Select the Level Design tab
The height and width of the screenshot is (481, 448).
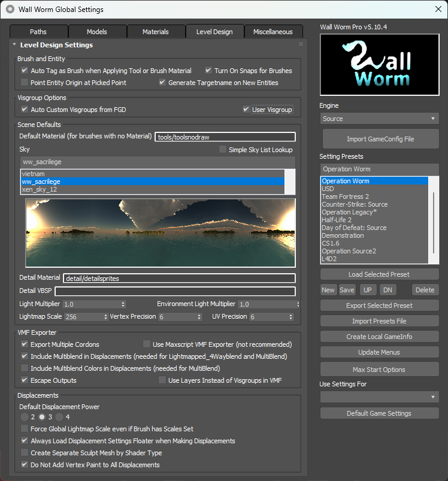tap(214, 32)
